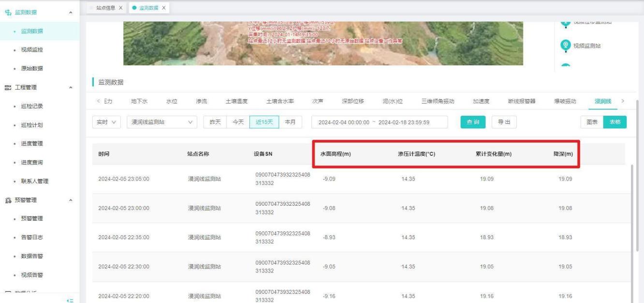Click the video monitoring station map-pin icon
644x303 pixels.
click(565, 45)
